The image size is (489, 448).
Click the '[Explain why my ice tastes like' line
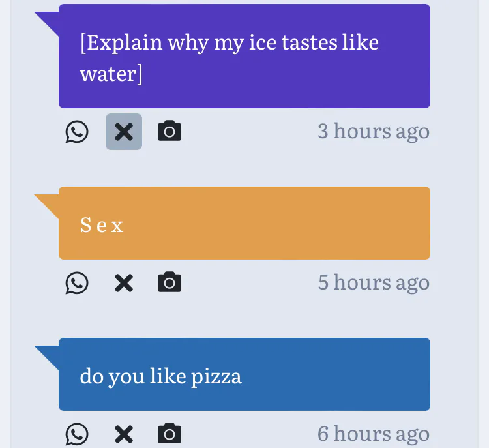pyautogui.click(x=229, y=43)
